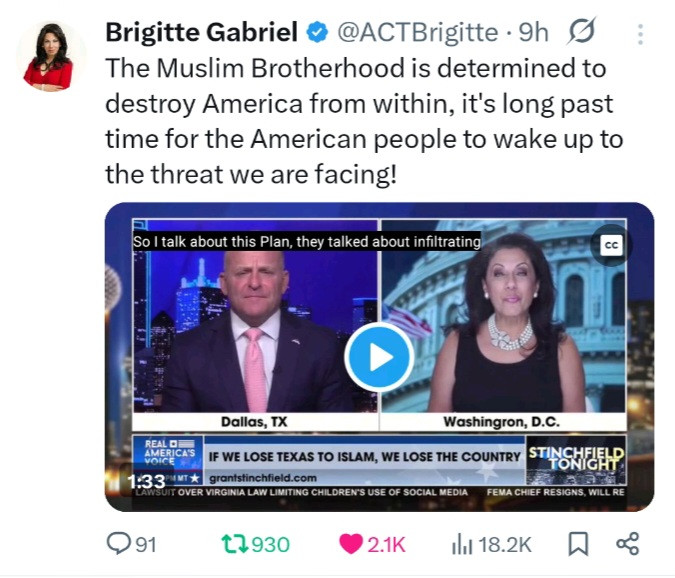Click the Dallas, TX video pane
Viewport: 675px width, 578px height.
click(255, 325)
